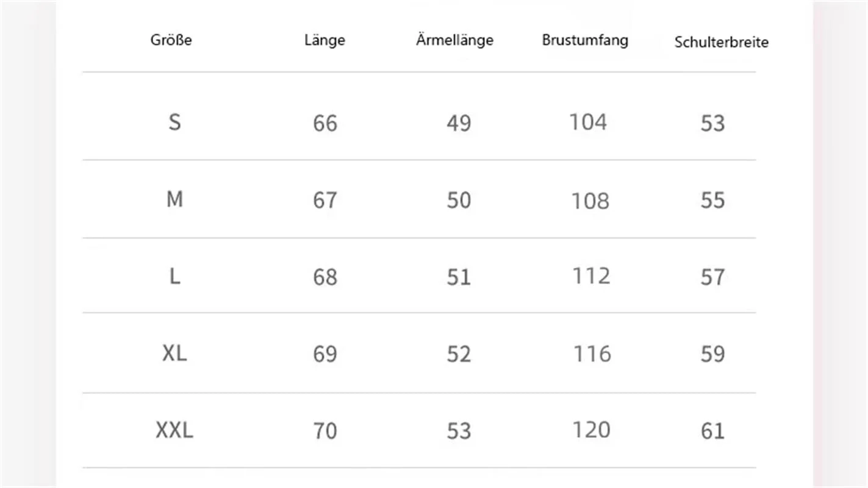Click the Brustumfang column header
Image resolution: width=868 pixels, height=488 pixels.
(x=584, y=40)
